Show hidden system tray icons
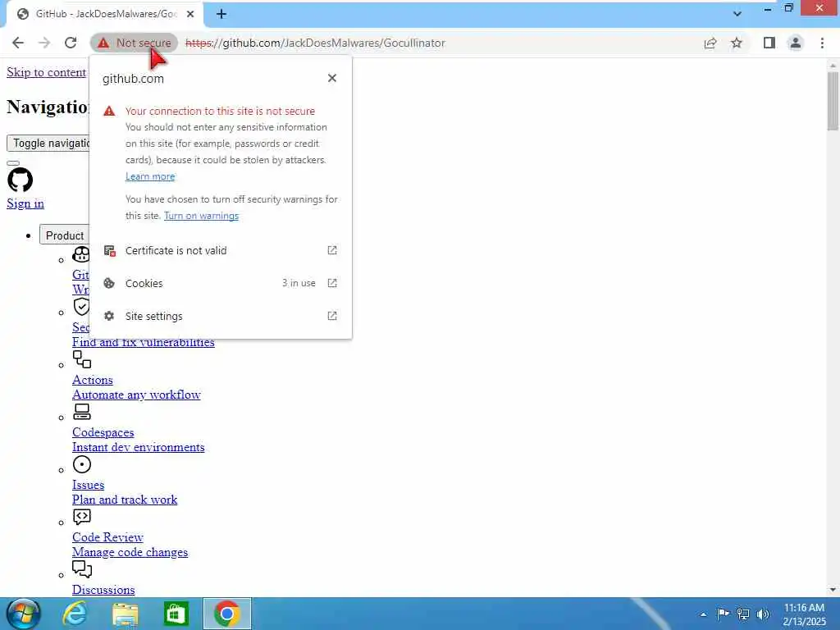The width and height of the screenshot is (840, 630). [x=703, y=614]
